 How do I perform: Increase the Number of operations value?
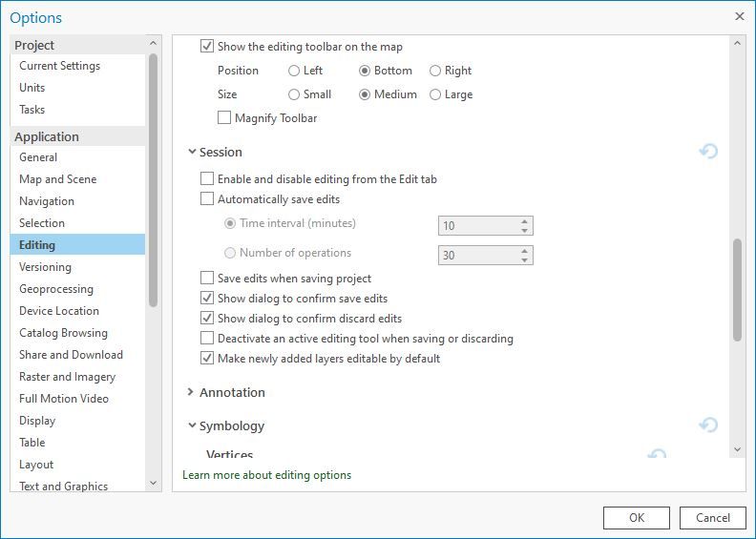pyautogui.click(x=525, y=251)
